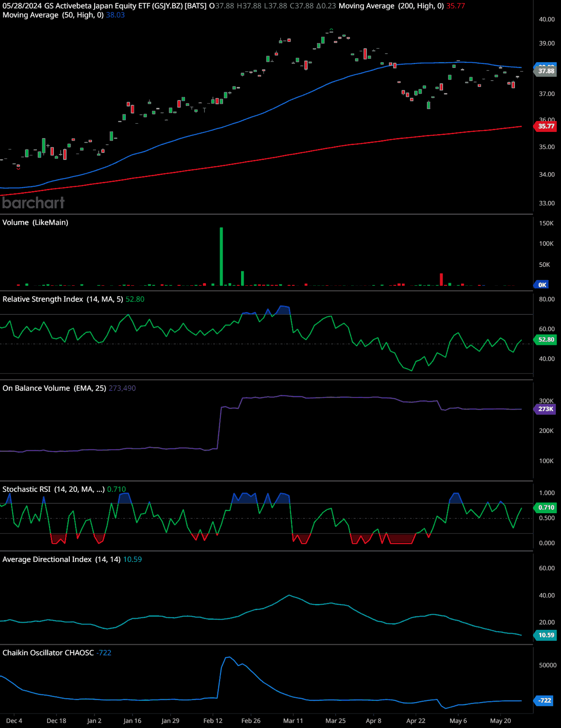Click the Apr 22 date label

(x=416, y=721)
